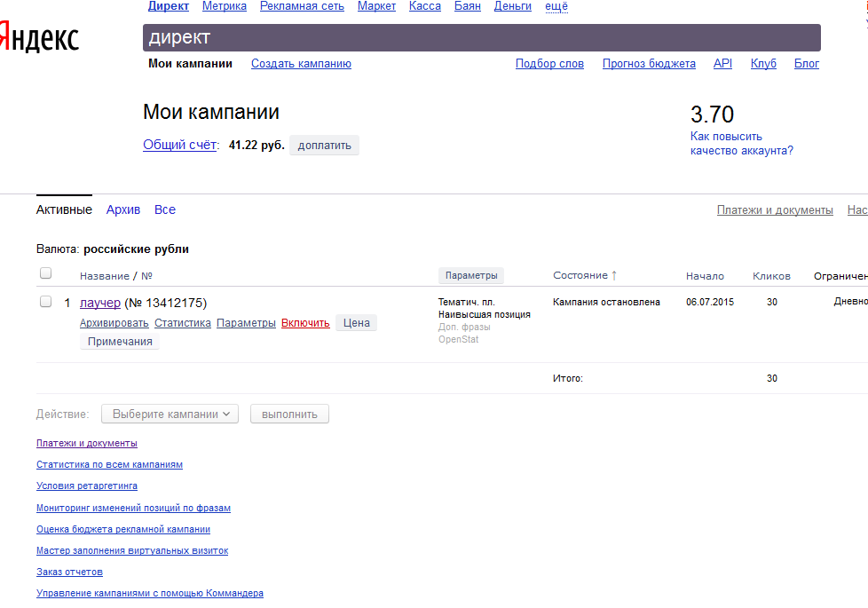Click the выполнить button
868x608 pixels.
coord(289,415)
